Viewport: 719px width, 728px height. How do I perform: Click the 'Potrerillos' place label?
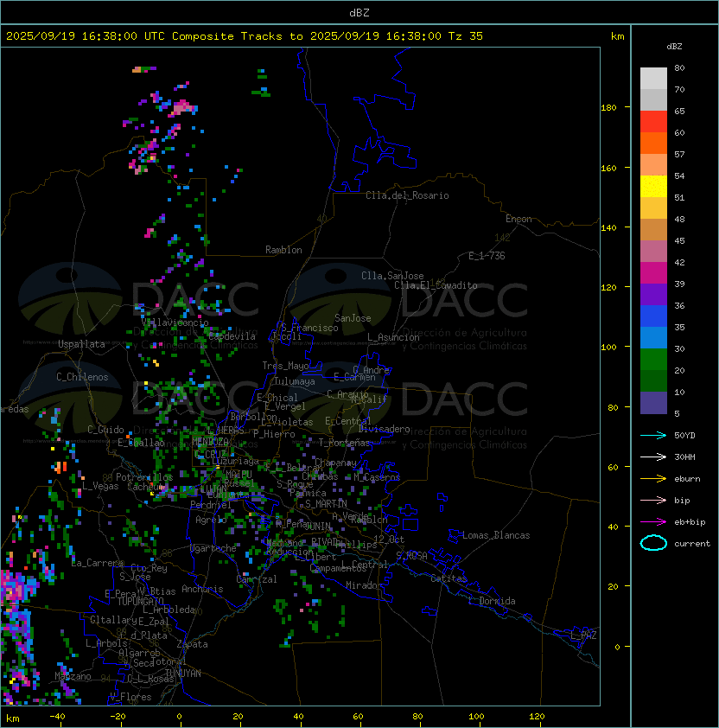144,476
